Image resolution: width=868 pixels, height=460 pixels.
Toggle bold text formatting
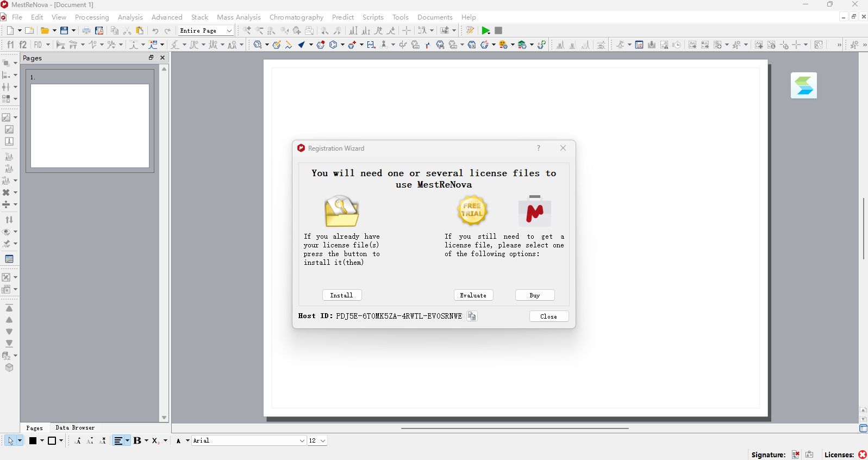[137, 440]
